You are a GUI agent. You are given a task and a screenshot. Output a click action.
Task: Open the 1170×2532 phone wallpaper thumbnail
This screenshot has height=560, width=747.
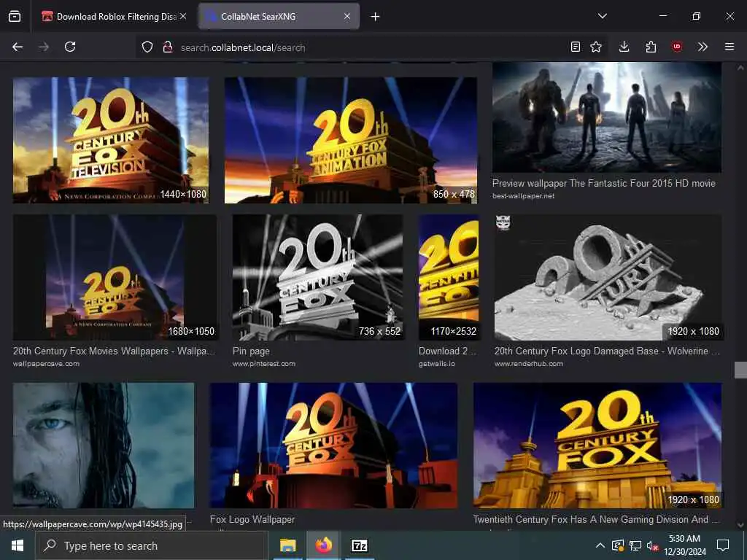[x=449, y=277]
